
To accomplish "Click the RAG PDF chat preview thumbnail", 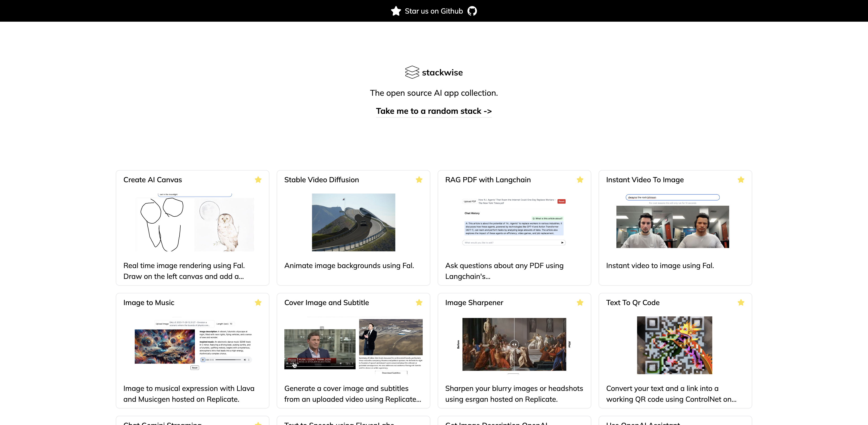I will (514, 222).
